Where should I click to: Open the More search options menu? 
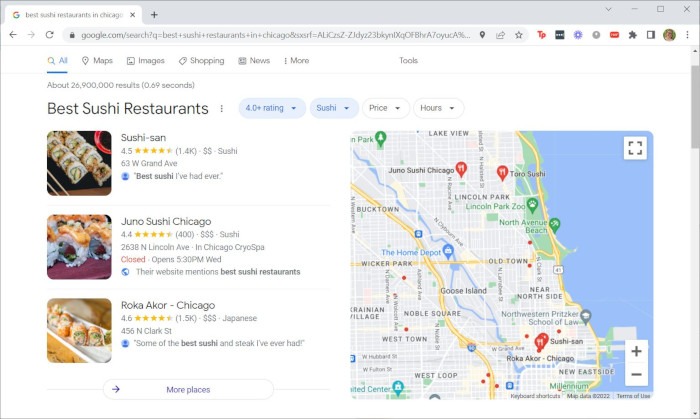coord(296,61)
